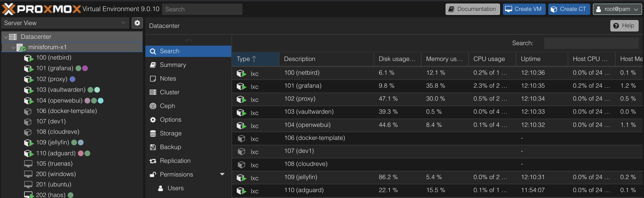Image resolution: width=644 pixels, height=198 pixels.
Task: Click the Create VM button
Action: point(524,9)
